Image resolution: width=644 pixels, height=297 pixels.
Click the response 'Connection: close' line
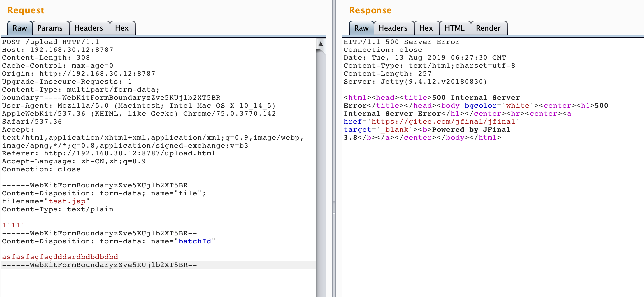[x=383, y=50]
